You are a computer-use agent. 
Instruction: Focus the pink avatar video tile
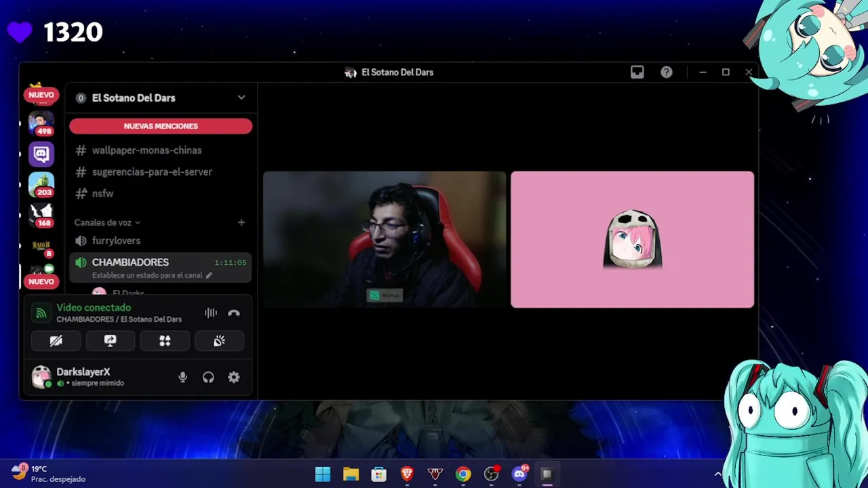click(632, 239)
